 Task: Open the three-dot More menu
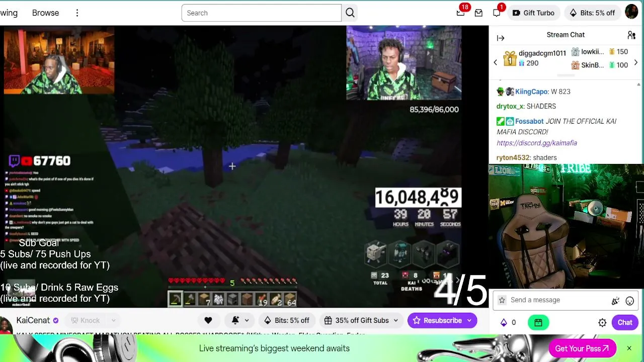click(x=77, y=13)
